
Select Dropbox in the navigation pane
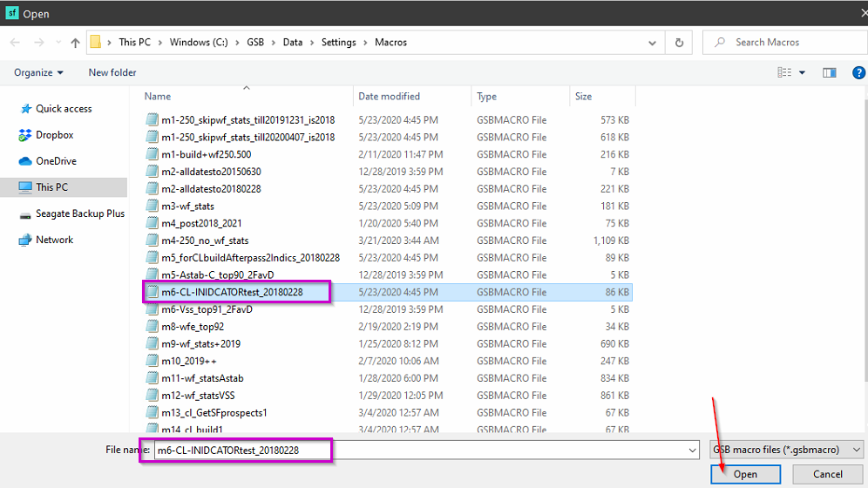coord(54,135)
